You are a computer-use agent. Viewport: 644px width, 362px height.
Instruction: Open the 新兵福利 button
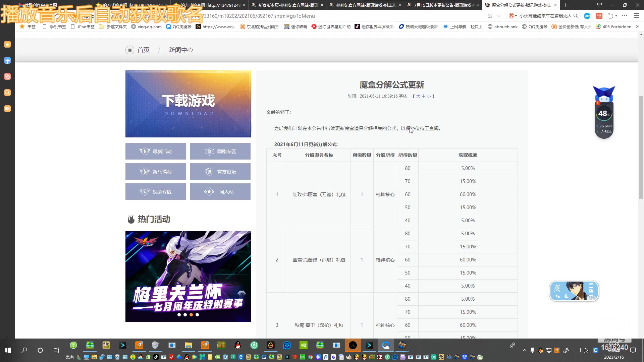pos(156,172)
